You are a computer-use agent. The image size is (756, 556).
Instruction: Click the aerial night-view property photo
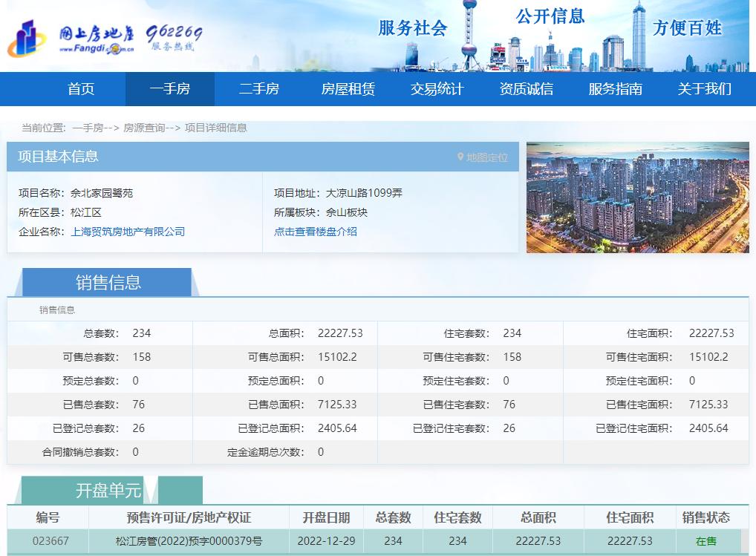coord(637,197)
